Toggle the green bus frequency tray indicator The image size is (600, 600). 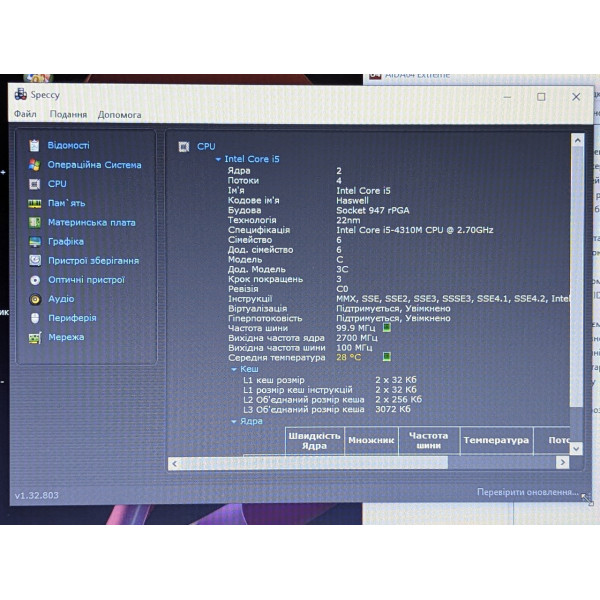pos(387,328)
